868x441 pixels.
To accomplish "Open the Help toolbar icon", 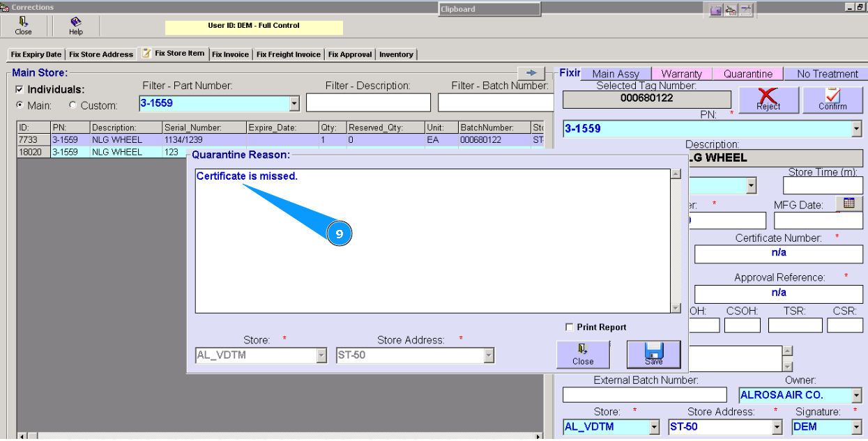I will coord(76,26).
